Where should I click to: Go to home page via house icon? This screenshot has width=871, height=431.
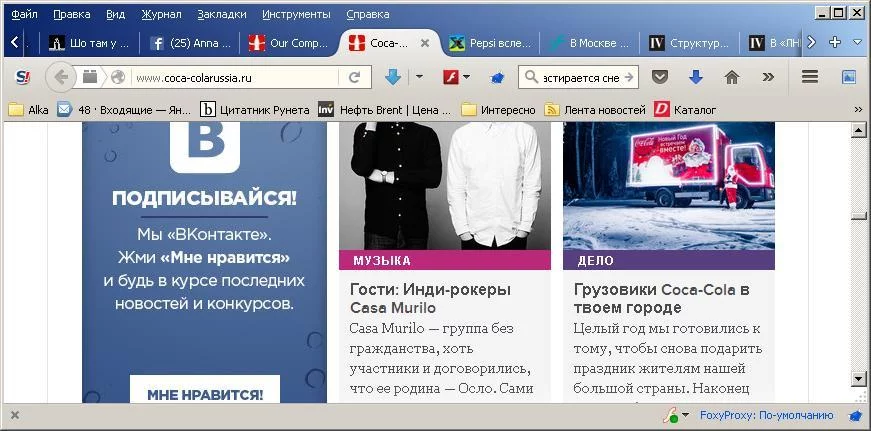pyautogui.click(x=732, y=77)
